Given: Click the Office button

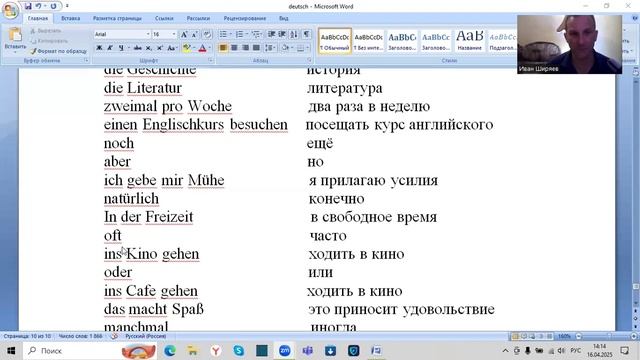Looking at the screenshot, I should (10, 10).
